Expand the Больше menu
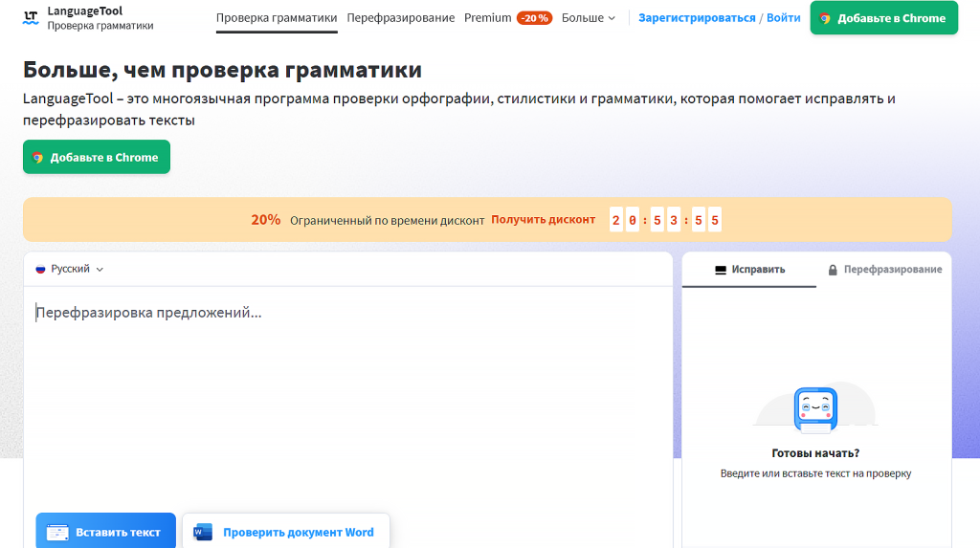Screen dimensions: 980x548 pos(589,18)
